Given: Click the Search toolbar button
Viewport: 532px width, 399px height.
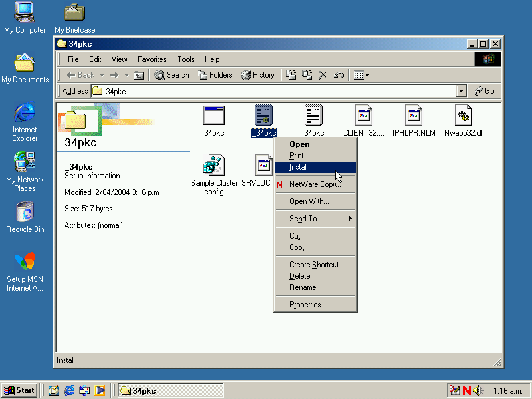Looking at the screenshot, I should (x=172, y=75).
